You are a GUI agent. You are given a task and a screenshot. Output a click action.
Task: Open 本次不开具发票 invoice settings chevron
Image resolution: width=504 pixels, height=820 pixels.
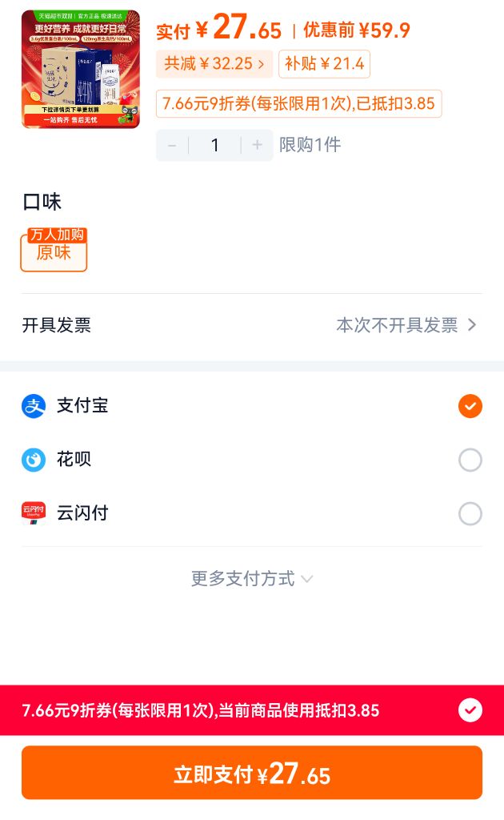click(472, 325)
